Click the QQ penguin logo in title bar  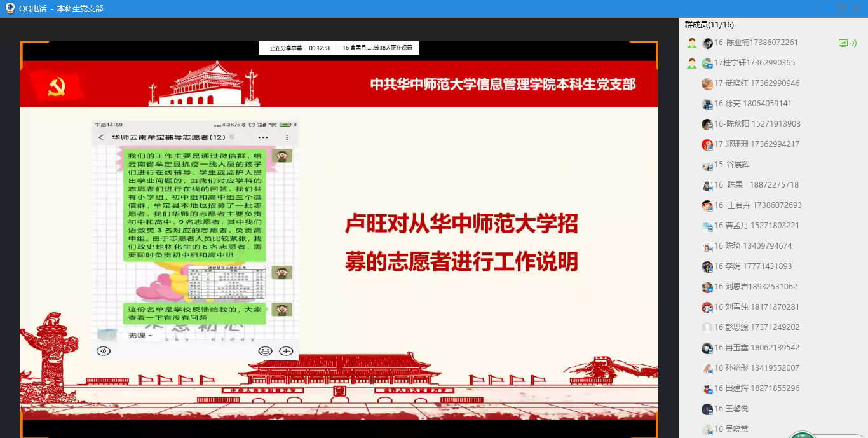pos(10,9)
